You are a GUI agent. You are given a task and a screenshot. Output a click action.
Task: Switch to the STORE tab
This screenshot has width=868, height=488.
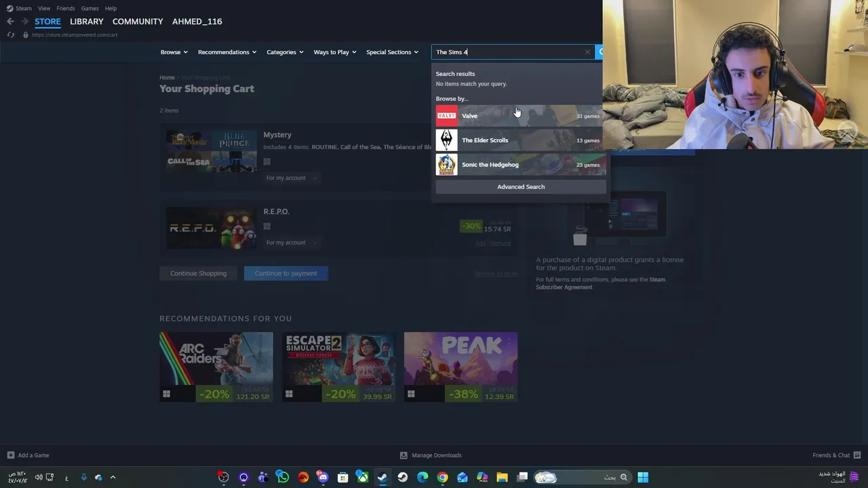[x=47, y=21]
